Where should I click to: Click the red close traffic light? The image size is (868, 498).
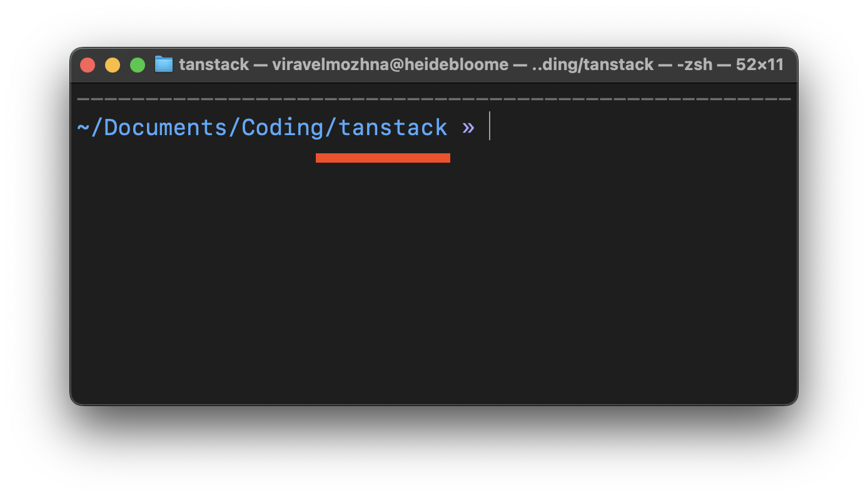click(x=88, y=64)
